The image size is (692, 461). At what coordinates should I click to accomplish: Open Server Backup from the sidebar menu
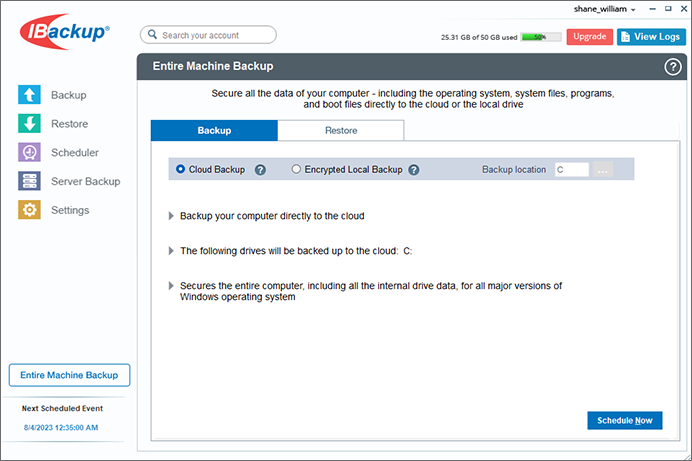(86, 181)
